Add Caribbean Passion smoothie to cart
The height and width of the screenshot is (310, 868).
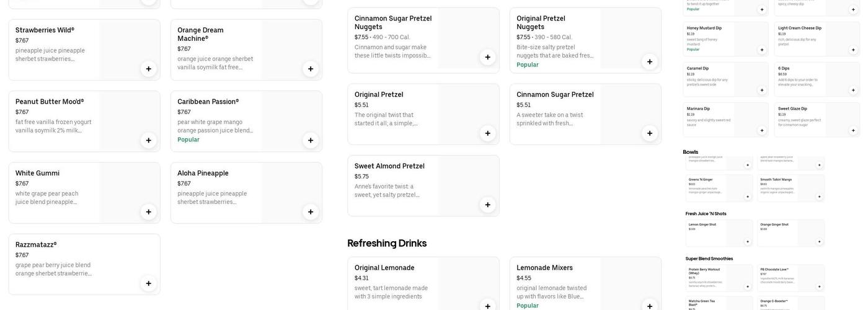pyautogui.click(x=311, y=140)
